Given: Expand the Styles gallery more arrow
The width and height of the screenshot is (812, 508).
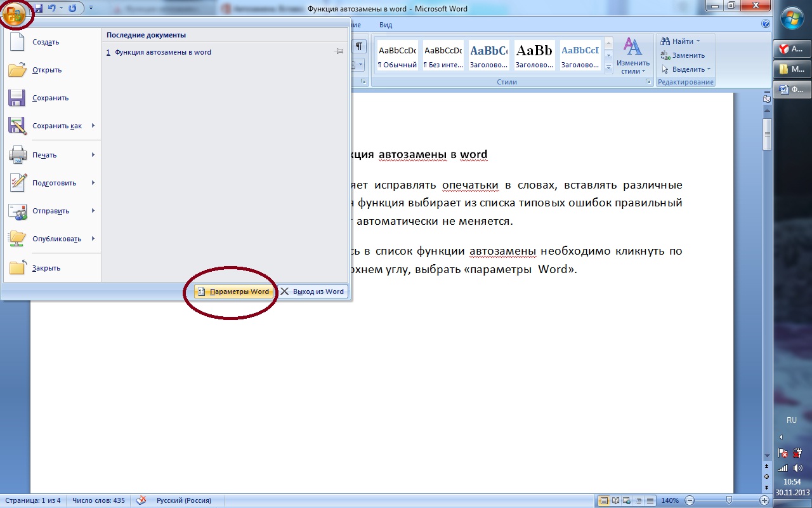Looking at the screenshot, I should pos(609,67).
